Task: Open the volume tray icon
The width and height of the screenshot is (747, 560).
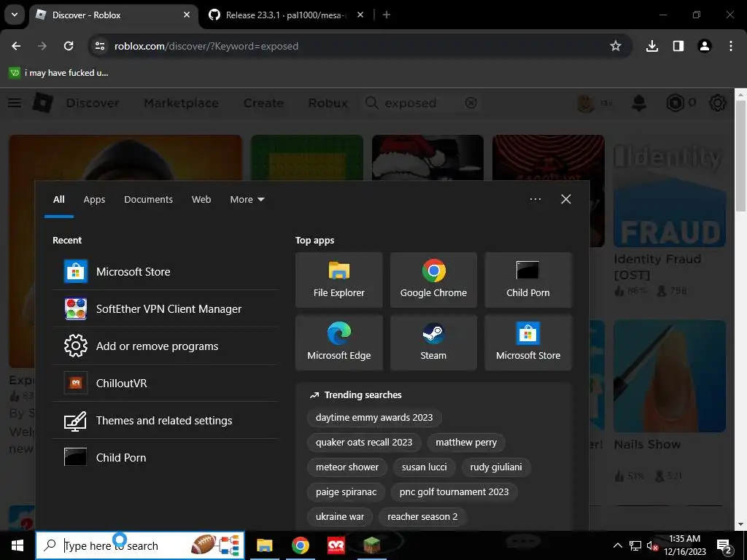Action: click(x=653, y=545)
